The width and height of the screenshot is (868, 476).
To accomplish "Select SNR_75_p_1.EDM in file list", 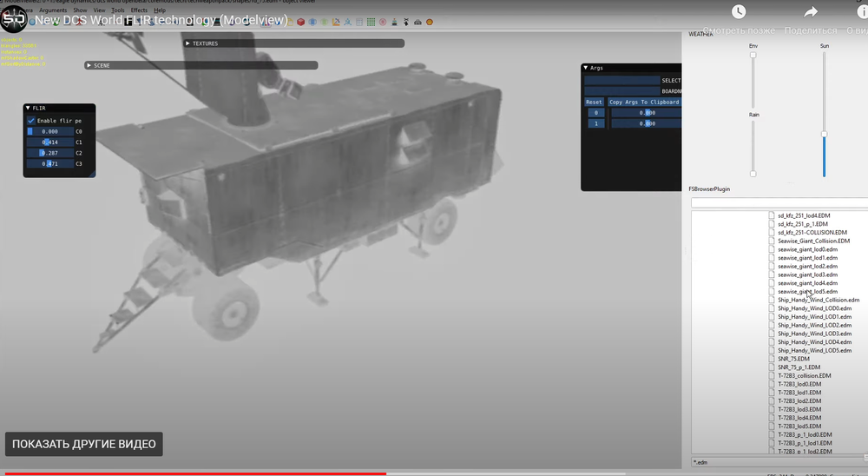I will pos(799,367).
